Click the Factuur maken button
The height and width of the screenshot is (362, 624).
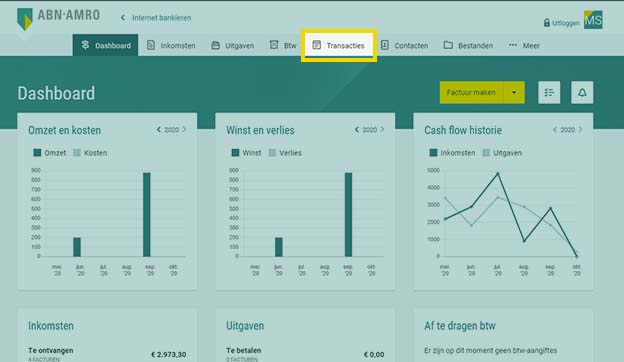[x=471, y=93]
